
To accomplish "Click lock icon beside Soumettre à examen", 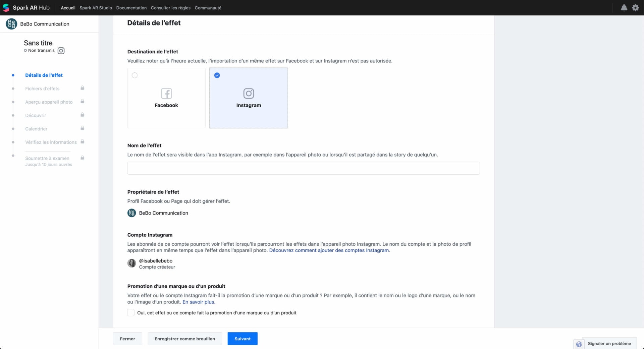I will 82,158.
